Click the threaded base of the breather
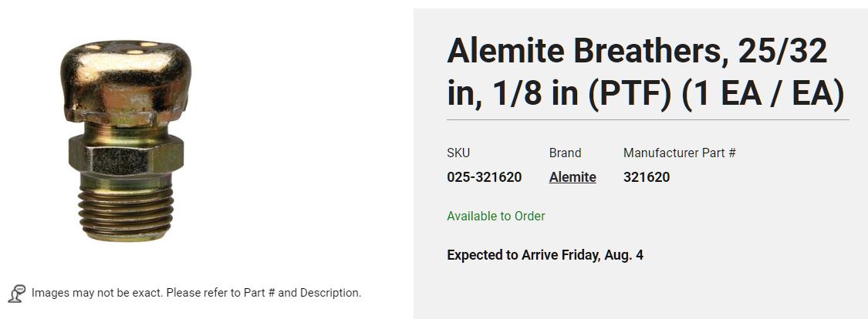868x319 pixels. [126, 213]
